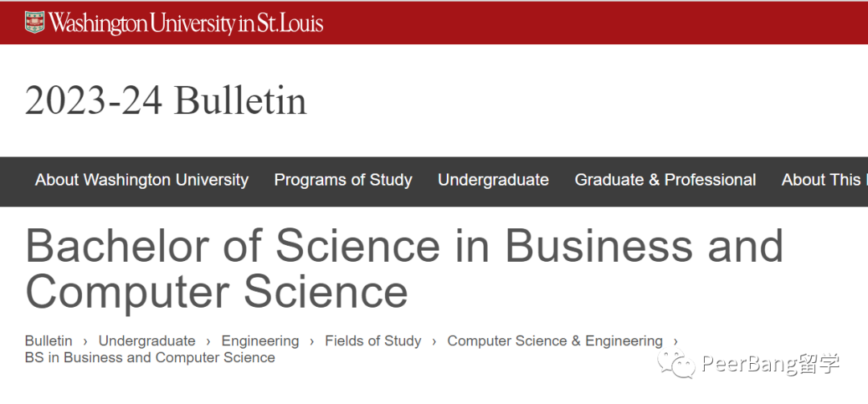Open the Programs of Study menu
The width and height of the screenshot is (868, 404).
tap(343, 180)
